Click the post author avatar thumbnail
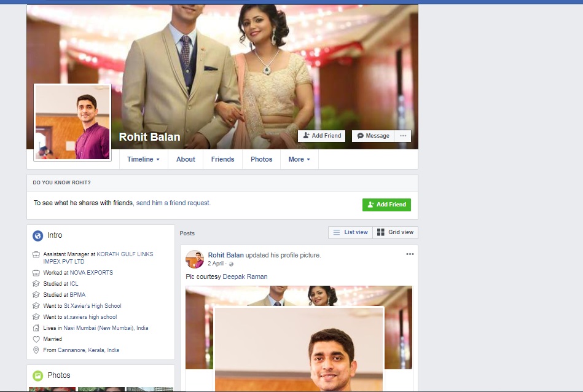The image size is (583, 392). coord(195,259)
